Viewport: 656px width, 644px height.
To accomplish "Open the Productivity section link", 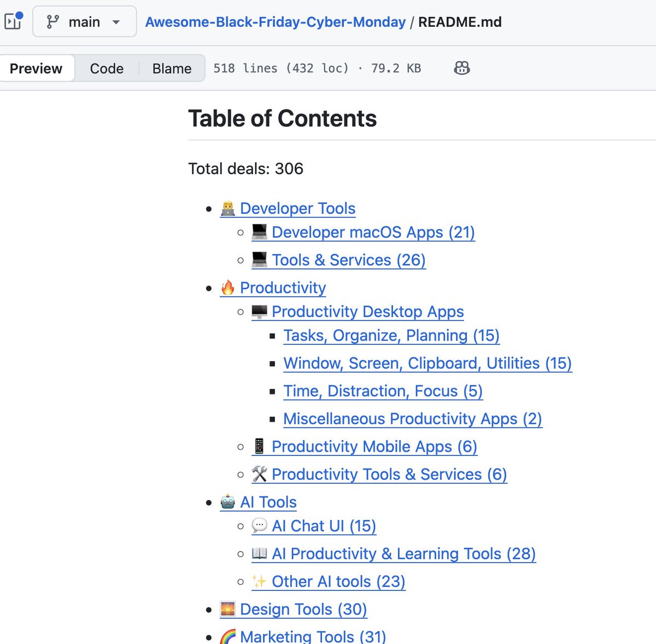I will pos(273,288).
